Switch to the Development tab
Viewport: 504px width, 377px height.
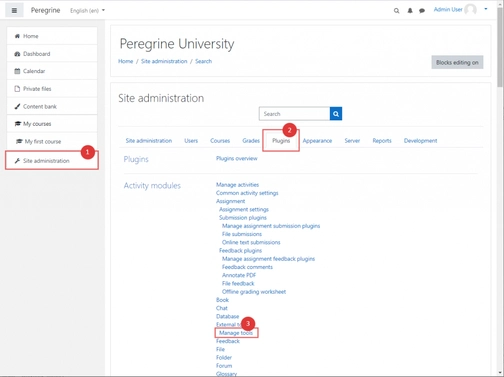420,141
